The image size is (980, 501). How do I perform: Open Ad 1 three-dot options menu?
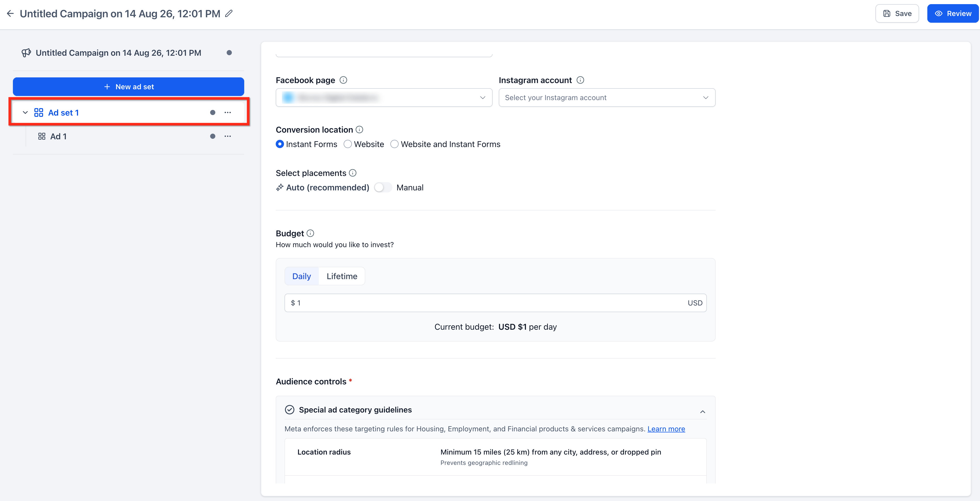pyautogui.click(x=227, y=136)
